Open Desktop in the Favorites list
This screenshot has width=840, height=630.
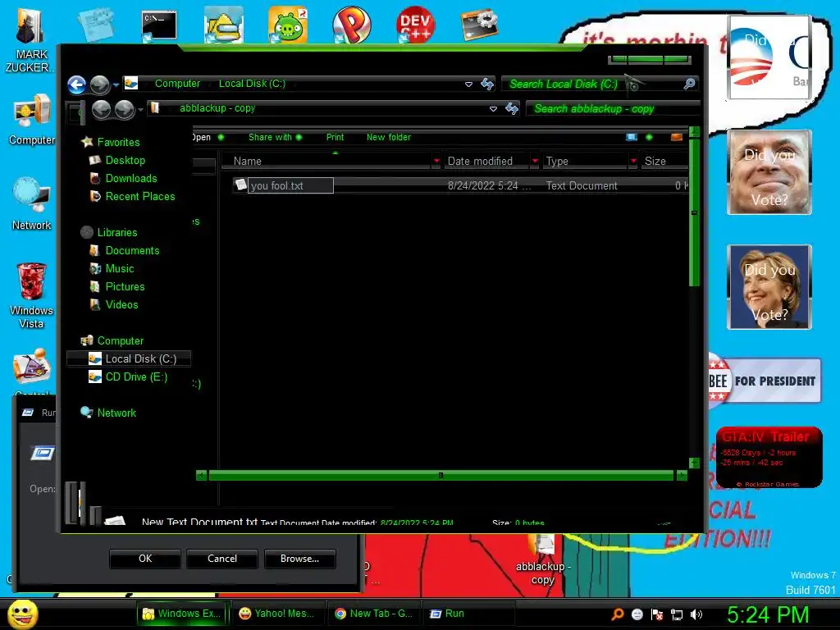pyautogui.click(x=125, y=160)
